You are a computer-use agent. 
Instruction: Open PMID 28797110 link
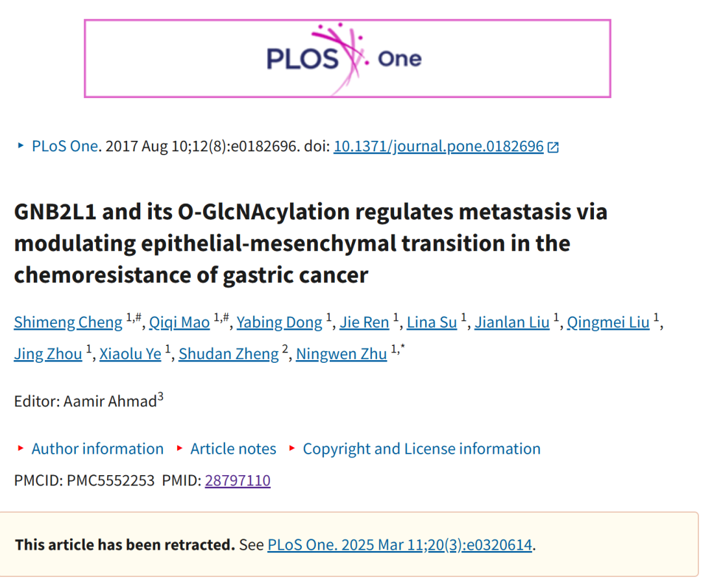point(238,480)
